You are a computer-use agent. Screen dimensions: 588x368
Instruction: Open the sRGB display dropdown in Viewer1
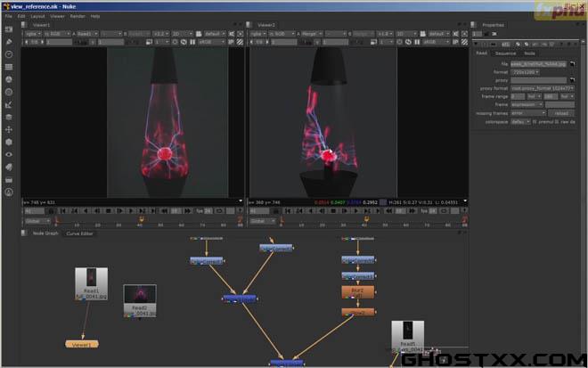click(211, 42)
